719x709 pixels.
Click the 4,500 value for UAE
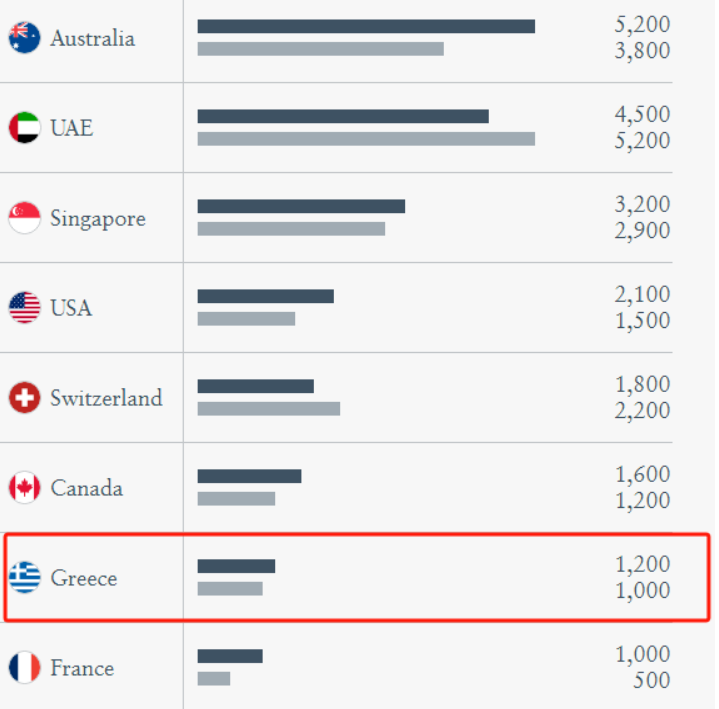pyautogui.click(x=642, y=114)
